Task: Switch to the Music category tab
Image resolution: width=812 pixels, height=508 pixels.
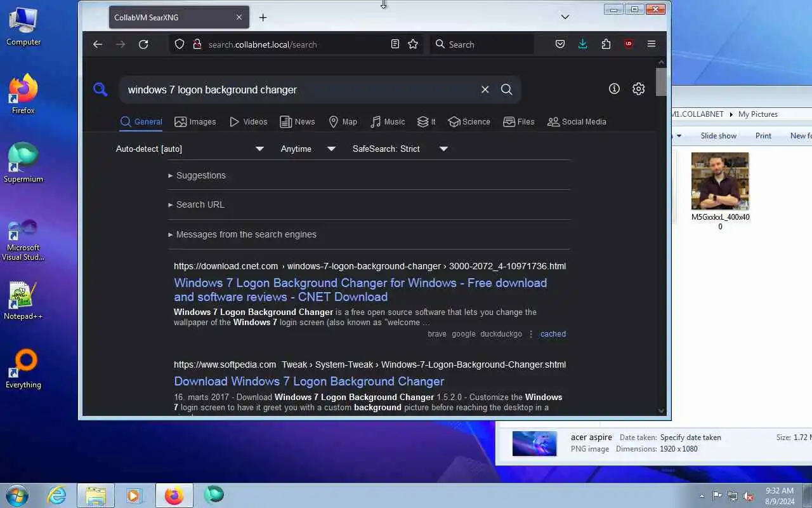Action: [388, 122]
